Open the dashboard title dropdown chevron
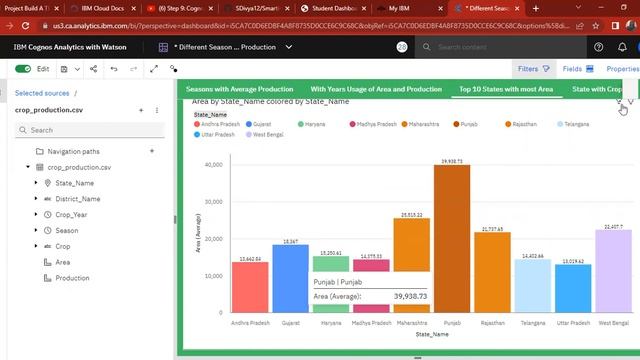Image resolution: width=640 pixels, height=360 pixels. coord(289,47)
